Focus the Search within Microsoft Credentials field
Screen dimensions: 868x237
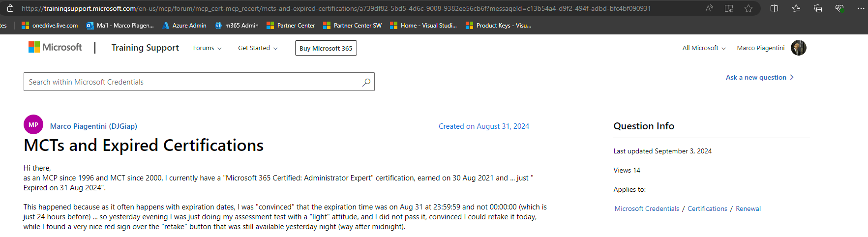[x=199, y=82]
